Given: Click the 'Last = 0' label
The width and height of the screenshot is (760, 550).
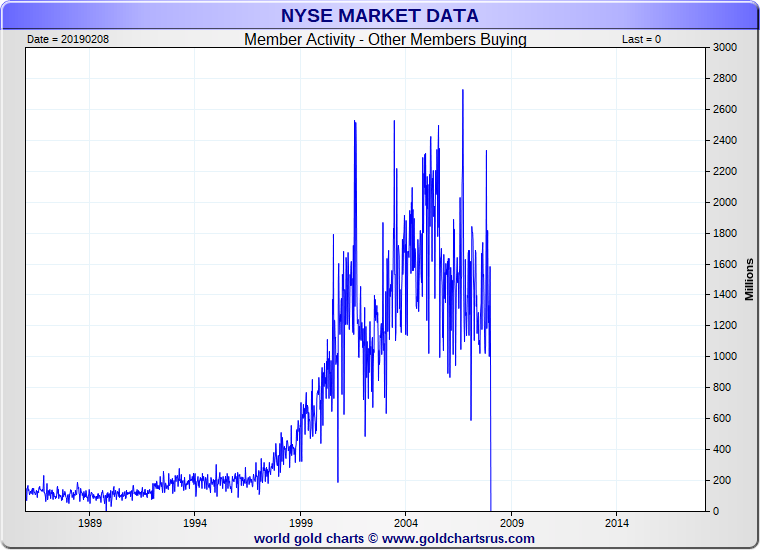Looking at the screenshot, I should click(641, 39).
